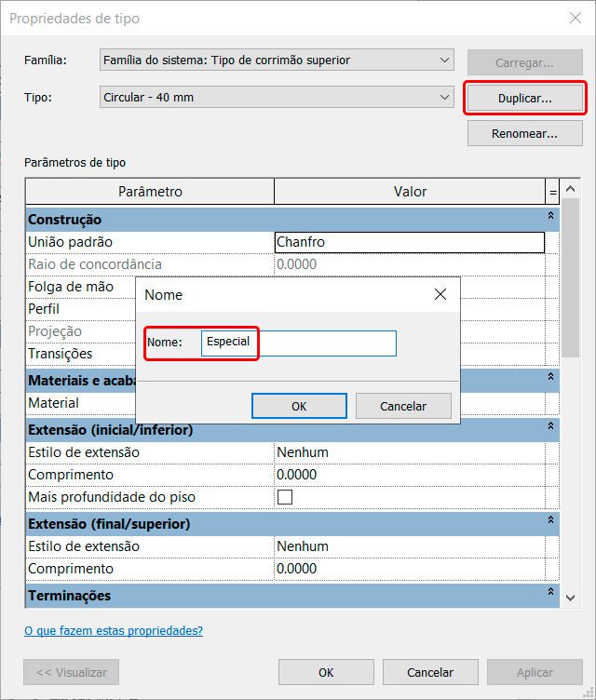Screen dimensions: 596x700
Task: Confirm the name with the Nome dialog OK
Action: tap(299, 406)
